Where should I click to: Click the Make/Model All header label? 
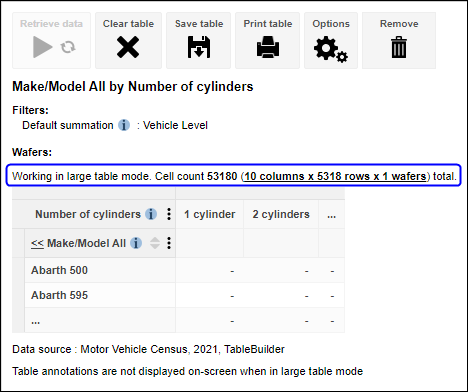(x=87, y=243)
